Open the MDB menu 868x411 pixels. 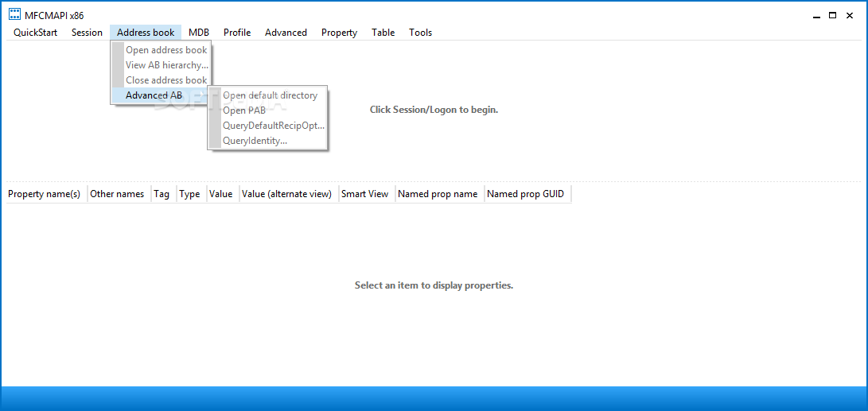click(x=199, y=33)
